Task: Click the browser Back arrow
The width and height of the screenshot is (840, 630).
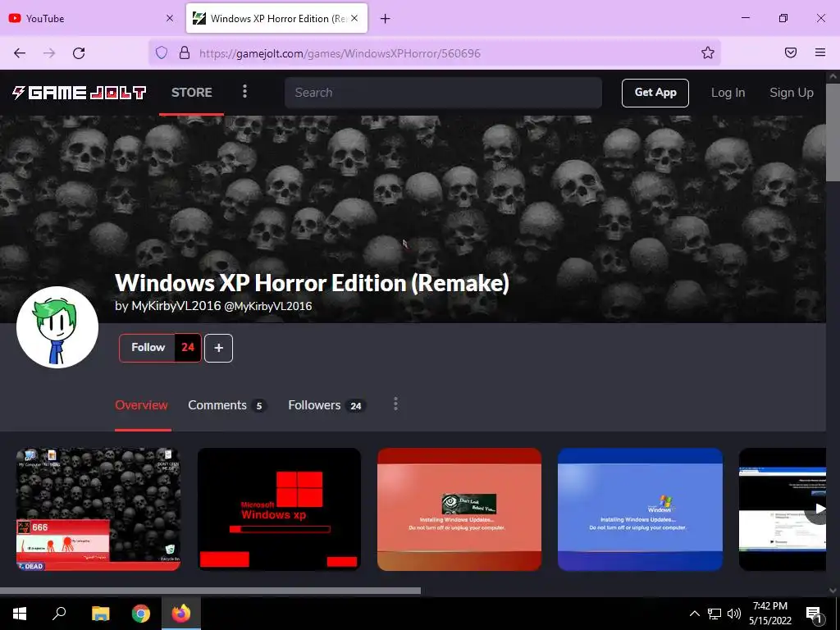Action: point(20,53)
